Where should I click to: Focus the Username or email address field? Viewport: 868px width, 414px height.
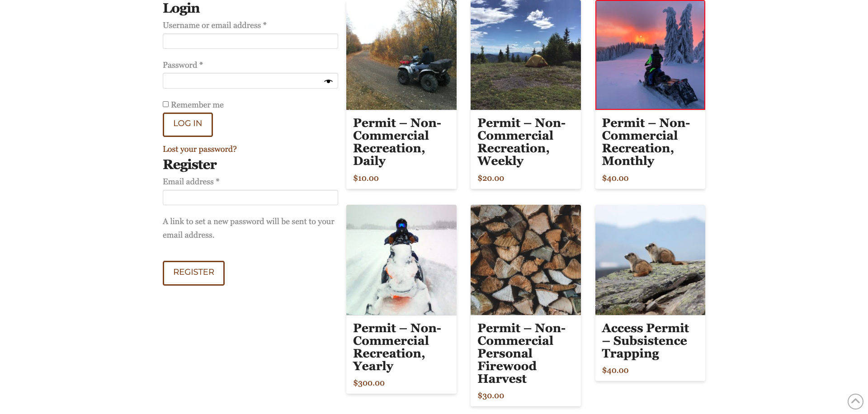click(250, 41)
